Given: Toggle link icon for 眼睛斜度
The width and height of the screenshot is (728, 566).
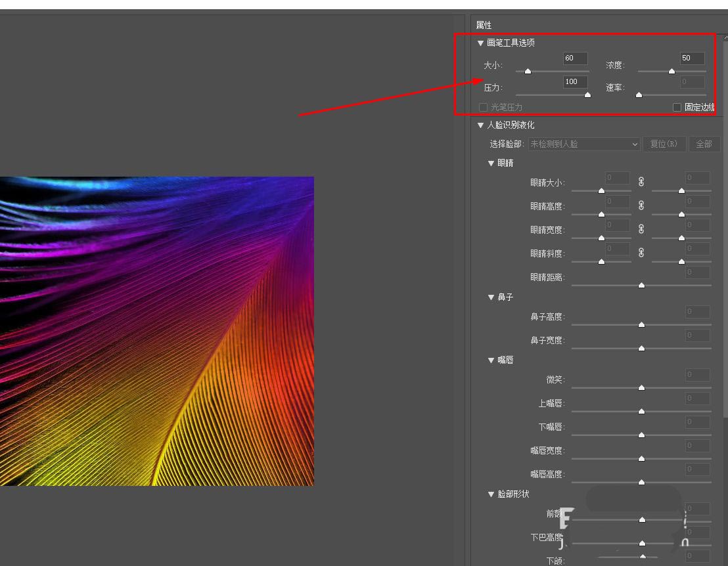Looking at the screenshot, I should pyautogui.click(x=641, y=252).
